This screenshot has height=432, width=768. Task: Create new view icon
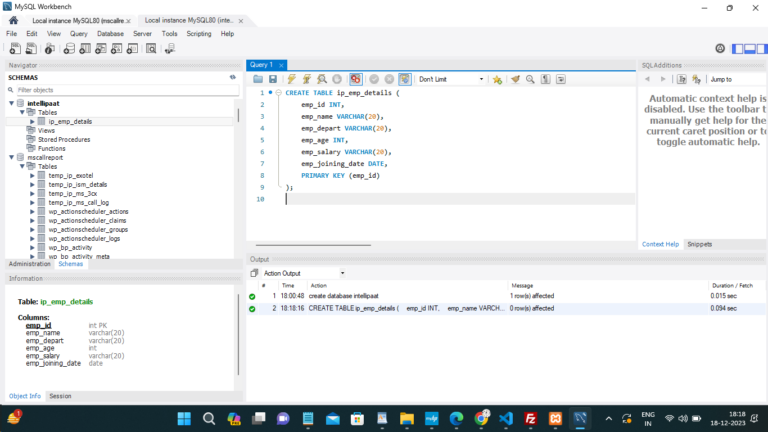[x=100, y=48]
